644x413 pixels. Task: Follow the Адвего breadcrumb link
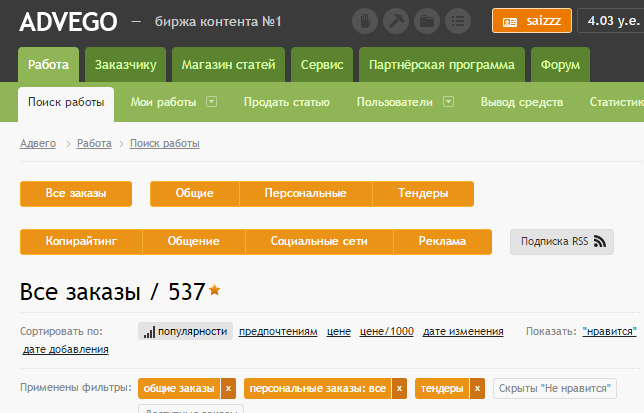click(38, 143)
